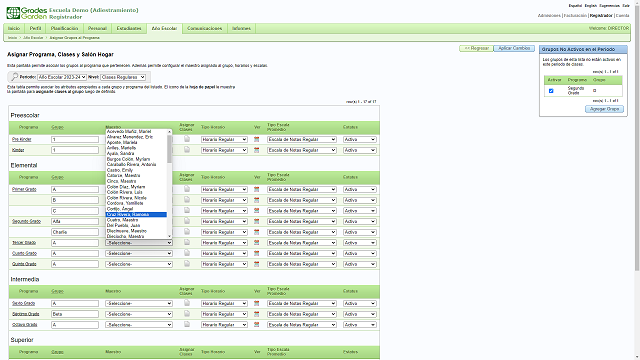
Task: Select 'Cruz Rivera, Ramona' in teacher list
Action: pos(136,214)
